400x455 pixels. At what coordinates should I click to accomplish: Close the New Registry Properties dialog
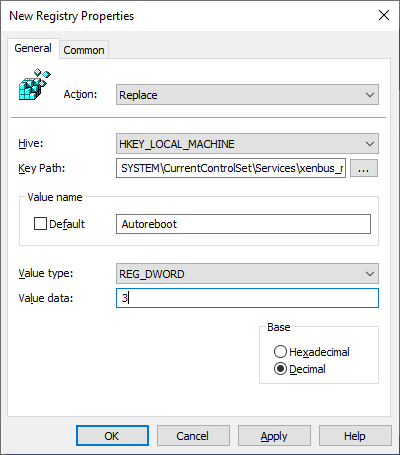tap(384, 15)
